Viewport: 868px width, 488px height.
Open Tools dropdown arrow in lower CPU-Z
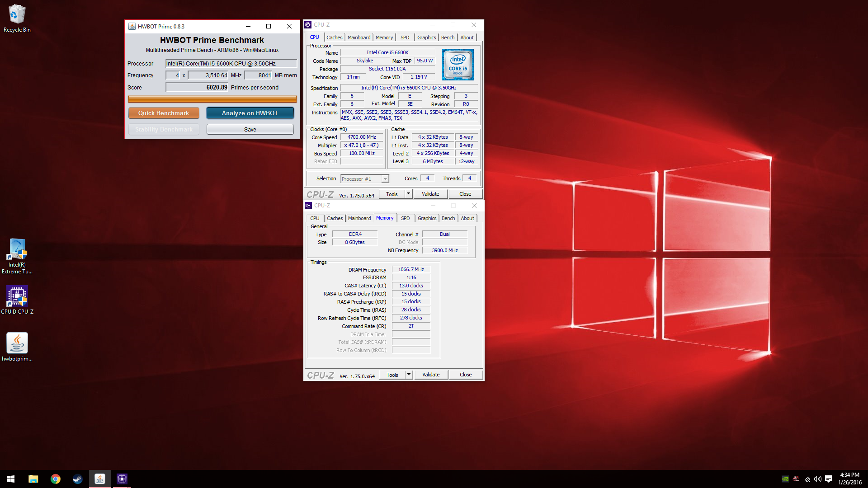(409, 375)
